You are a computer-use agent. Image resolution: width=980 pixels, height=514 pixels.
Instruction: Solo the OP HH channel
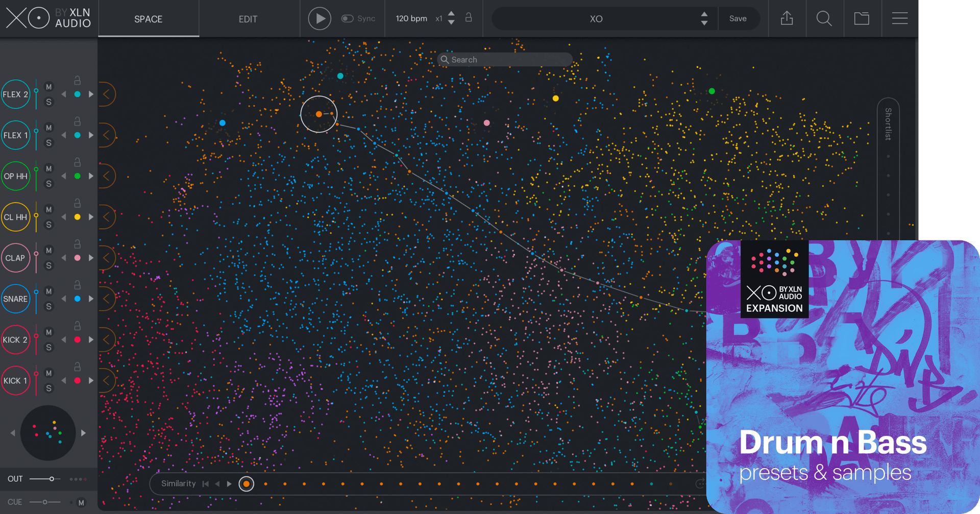tap(49, 184)
